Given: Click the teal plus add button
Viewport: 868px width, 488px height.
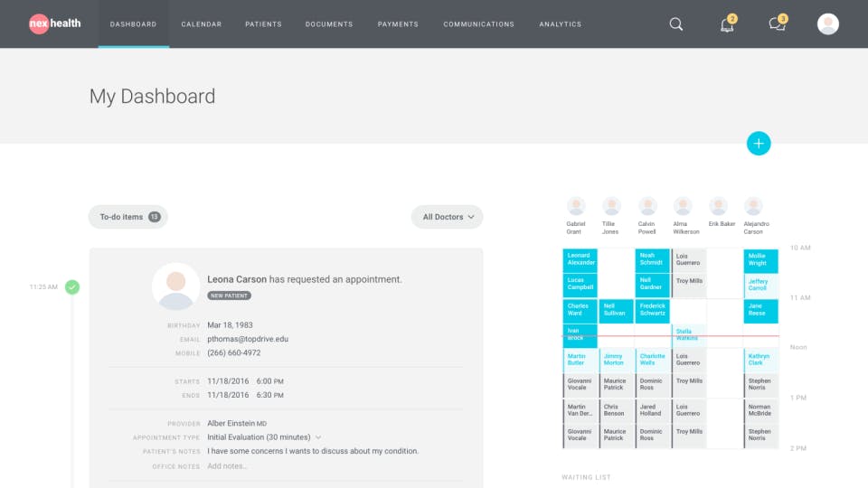Looking at the screenshot, I should 759,144.
